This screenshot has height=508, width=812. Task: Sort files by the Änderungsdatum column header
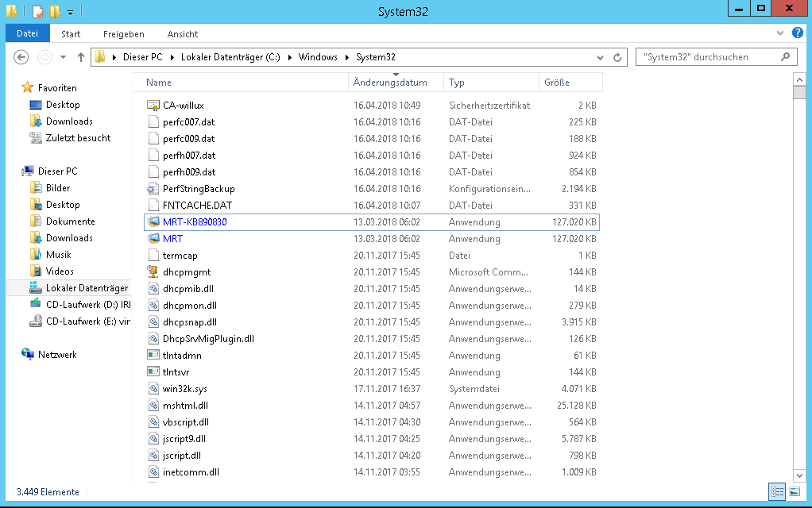click(388, 82)
